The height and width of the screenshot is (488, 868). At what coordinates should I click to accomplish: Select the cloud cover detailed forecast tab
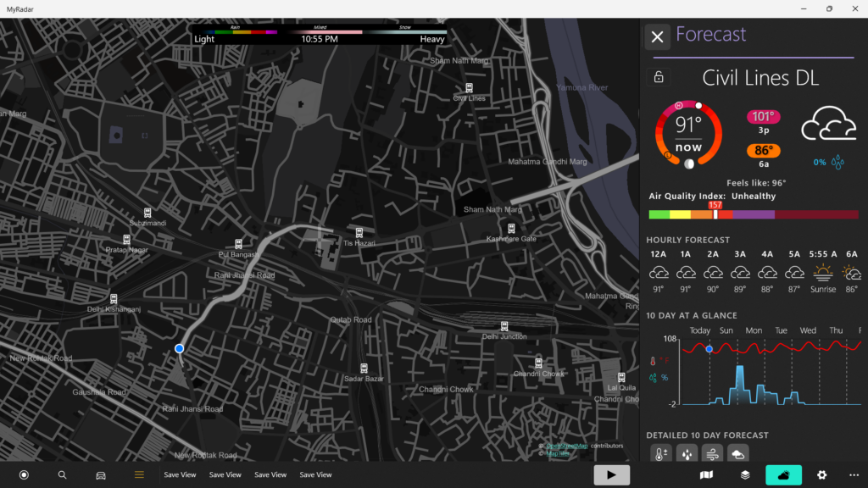click(x=738, y=455)
